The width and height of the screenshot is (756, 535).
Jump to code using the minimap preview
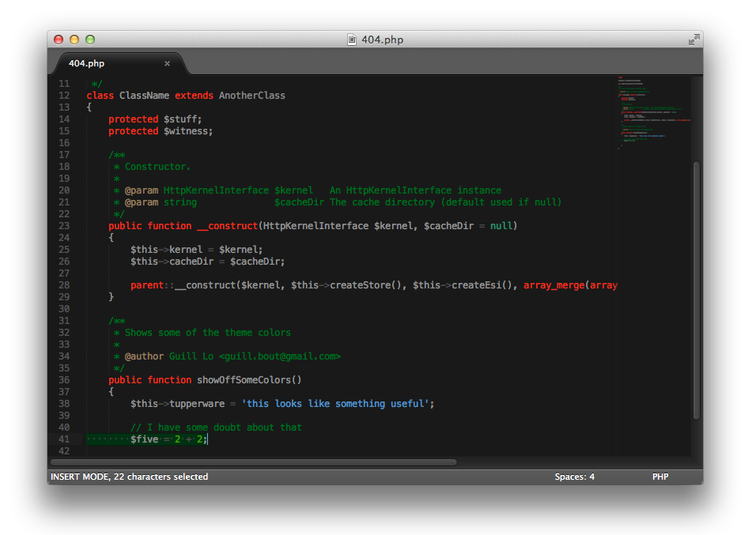click(654, 113)
